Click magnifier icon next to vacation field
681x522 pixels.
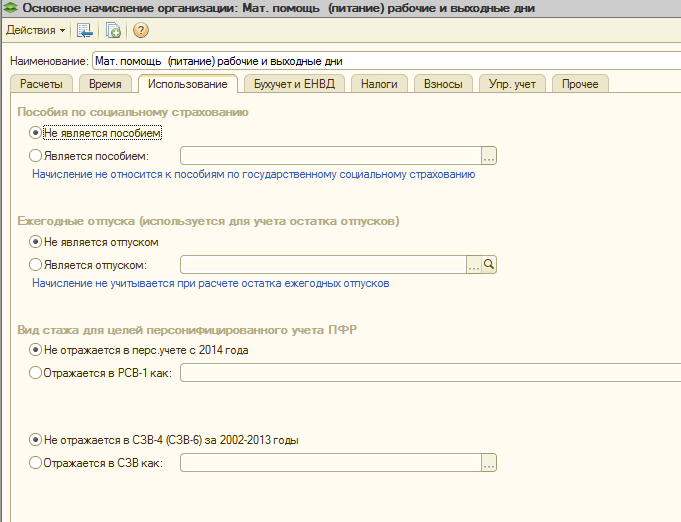click(x=489, y=265)
